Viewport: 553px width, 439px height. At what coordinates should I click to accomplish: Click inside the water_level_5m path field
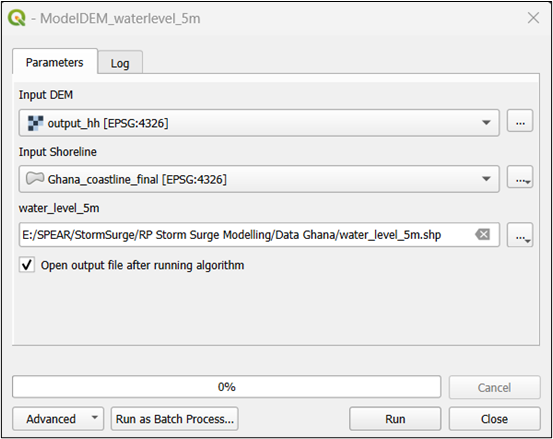(x=247, y=234)
